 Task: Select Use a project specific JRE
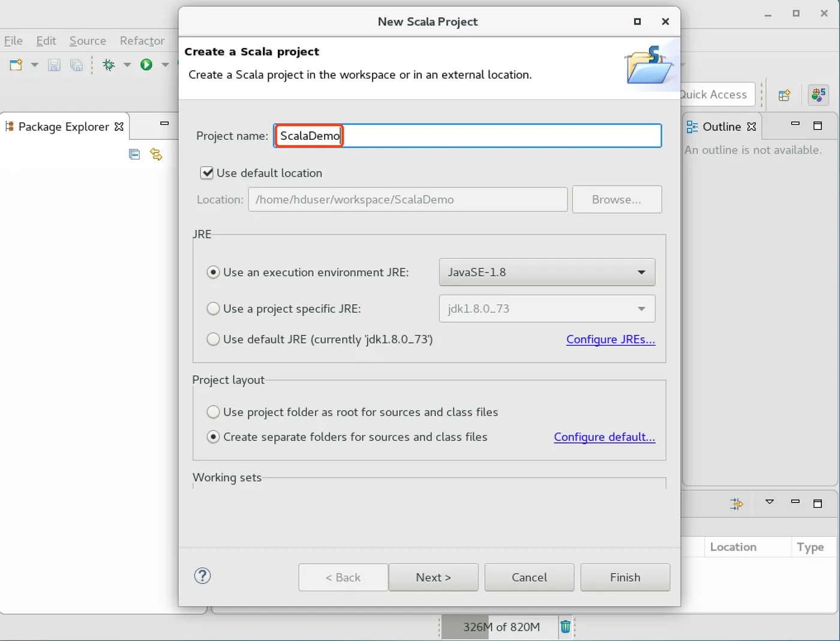coord(213,308)
